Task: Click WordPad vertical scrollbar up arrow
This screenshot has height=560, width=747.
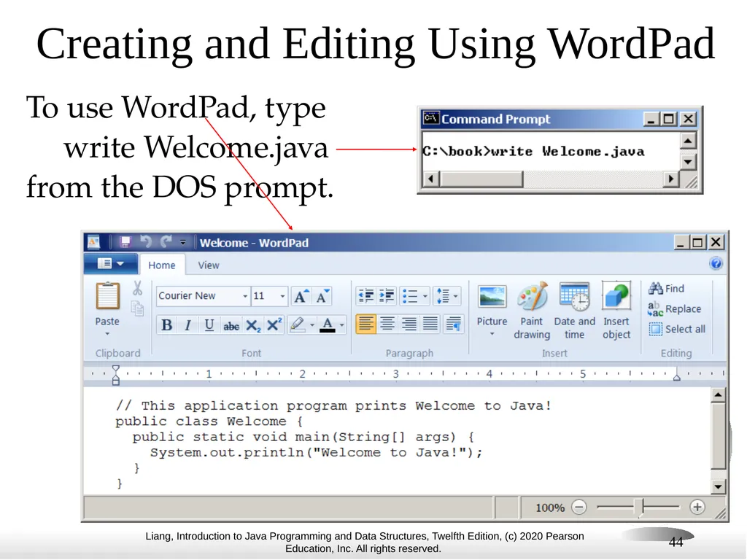Action: pos(718,394)
